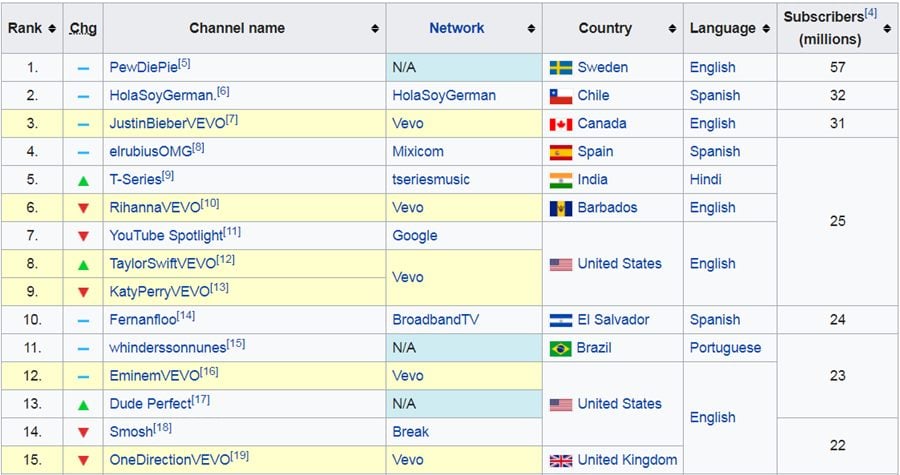Screen dimensions: 900x475
Task: Click the Sweden flag icon
Action: pos(560,68)
